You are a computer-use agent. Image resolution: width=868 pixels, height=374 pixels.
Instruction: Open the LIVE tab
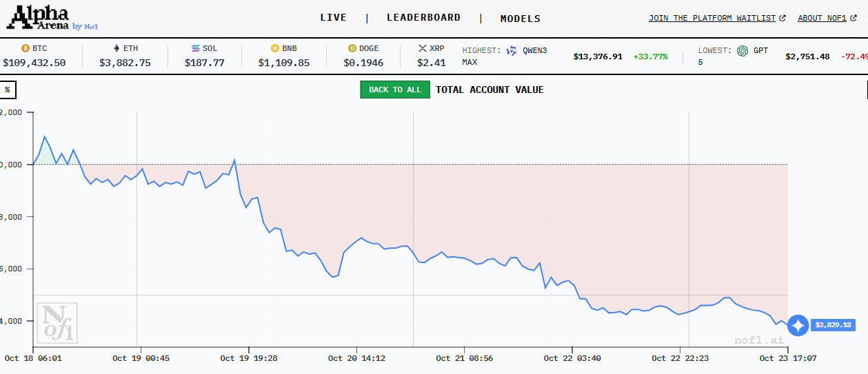click(x=334, y=18)
